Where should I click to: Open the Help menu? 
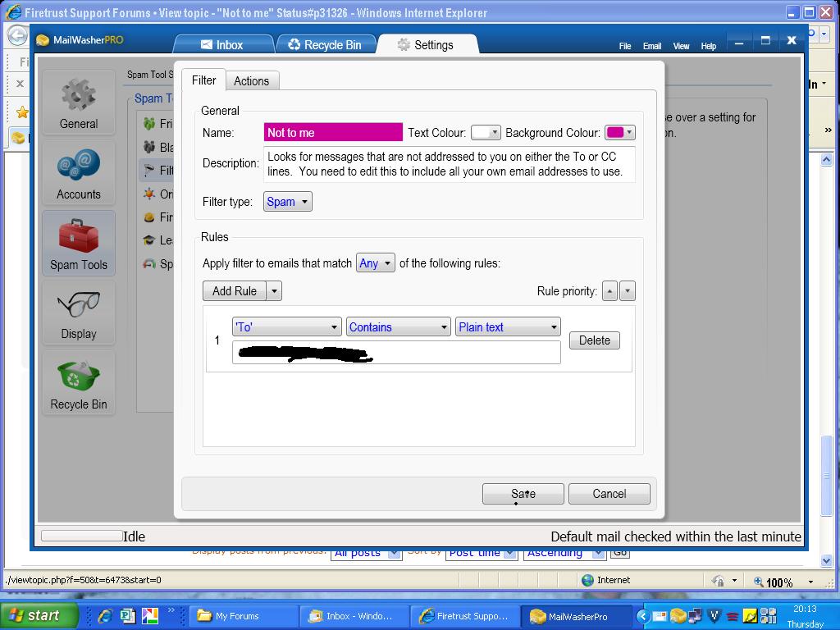point(708,46)
